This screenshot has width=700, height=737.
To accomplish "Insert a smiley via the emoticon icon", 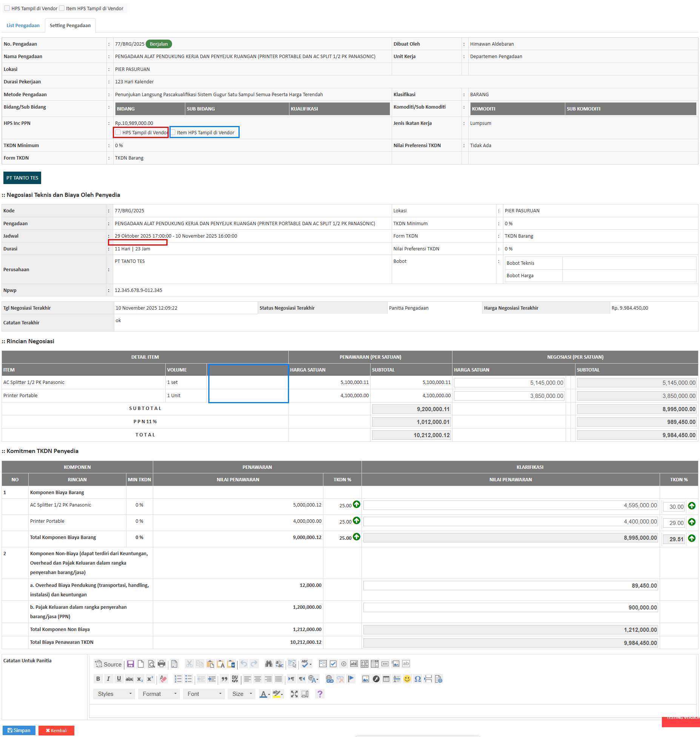I will tap(407, 679).
